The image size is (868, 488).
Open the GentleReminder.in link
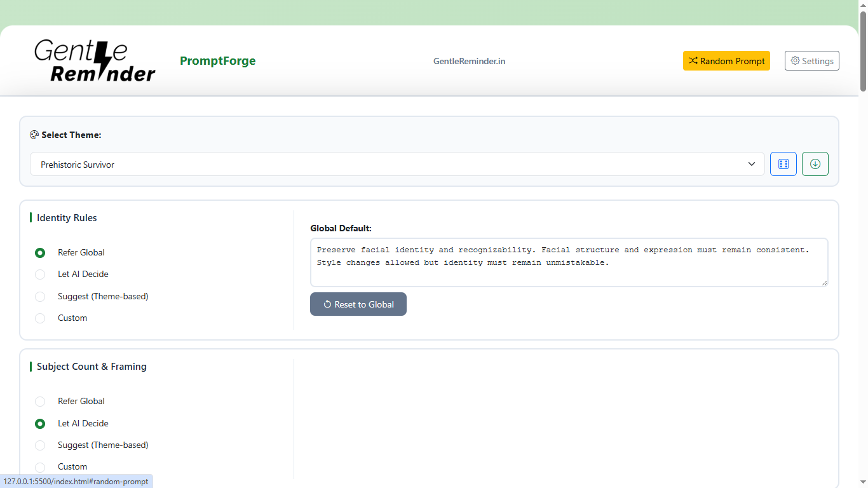click(469, 60)
